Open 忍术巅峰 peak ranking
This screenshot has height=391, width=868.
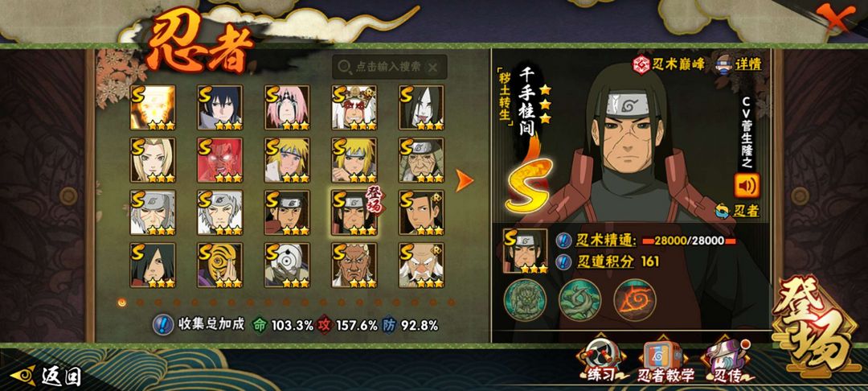coord(669,64)
